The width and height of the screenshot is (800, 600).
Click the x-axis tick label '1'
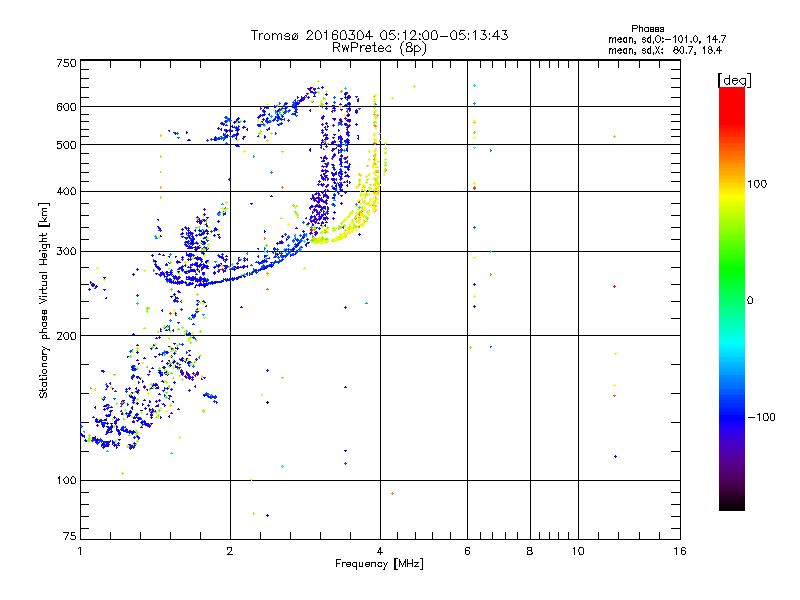tap(80, 551)
